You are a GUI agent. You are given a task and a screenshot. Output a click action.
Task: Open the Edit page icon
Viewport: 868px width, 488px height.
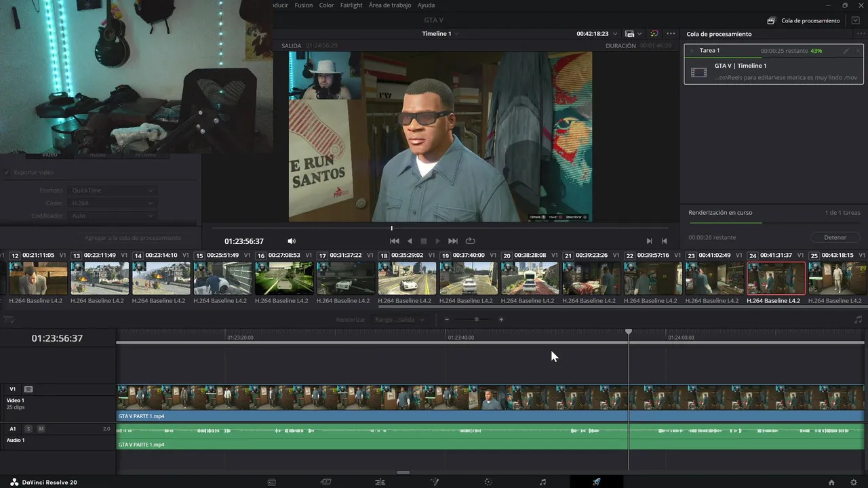380,482
